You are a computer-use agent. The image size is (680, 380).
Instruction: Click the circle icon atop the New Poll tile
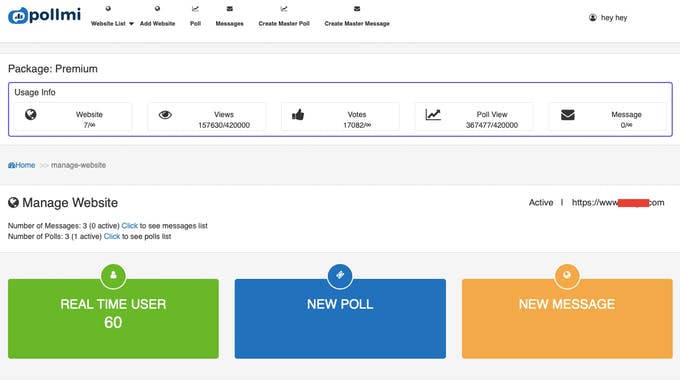point(340,275)
